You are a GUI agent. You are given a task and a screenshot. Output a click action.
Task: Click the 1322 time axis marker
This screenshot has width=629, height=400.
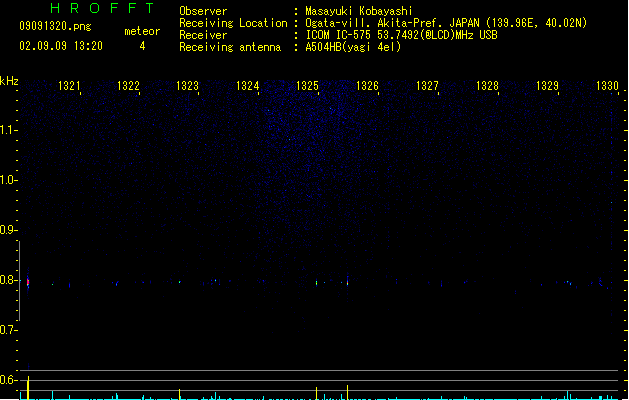(x=128, y=86)
